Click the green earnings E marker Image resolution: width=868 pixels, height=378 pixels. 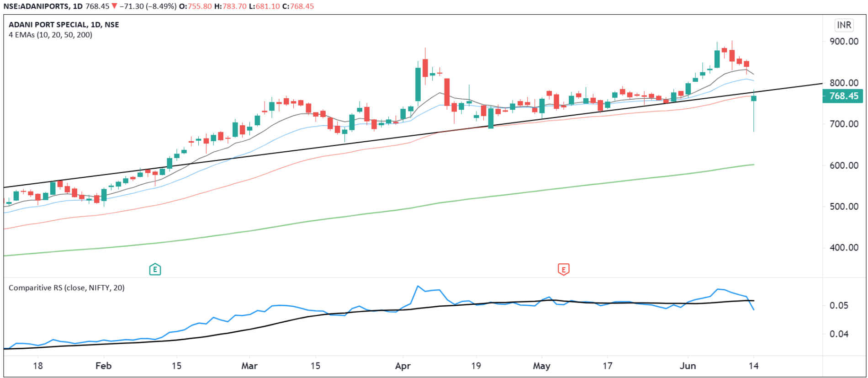(155, 269)
